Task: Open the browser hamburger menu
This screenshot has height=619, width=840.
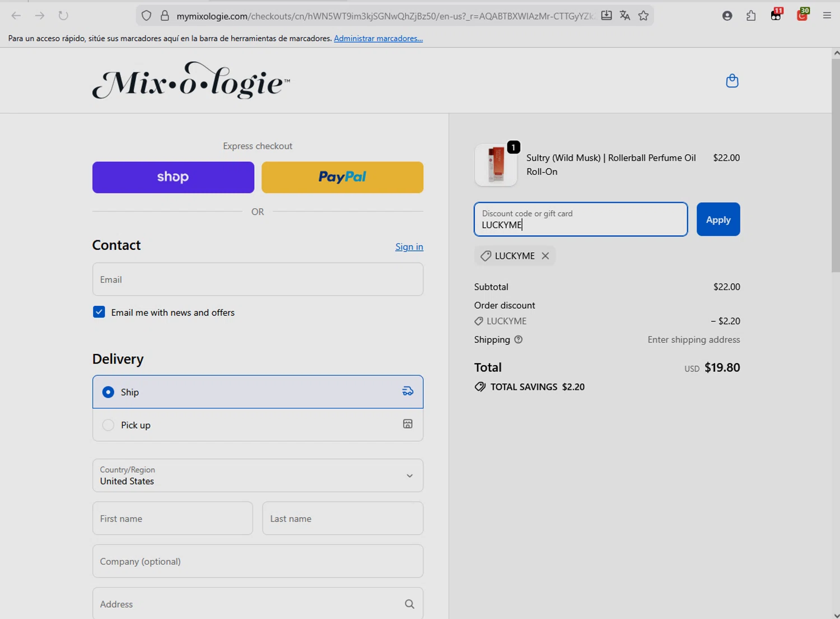Action: tap(827, 16)
